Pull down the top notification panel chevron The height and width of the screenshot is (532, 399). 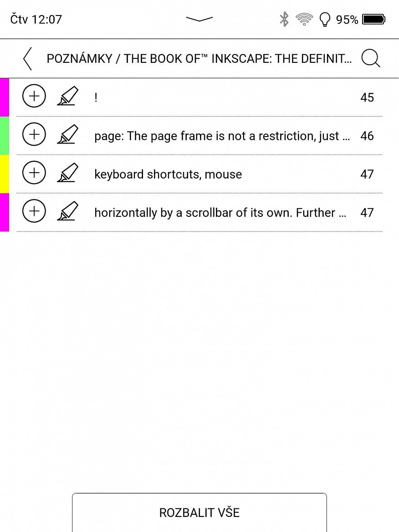click(x=199, y=19)
